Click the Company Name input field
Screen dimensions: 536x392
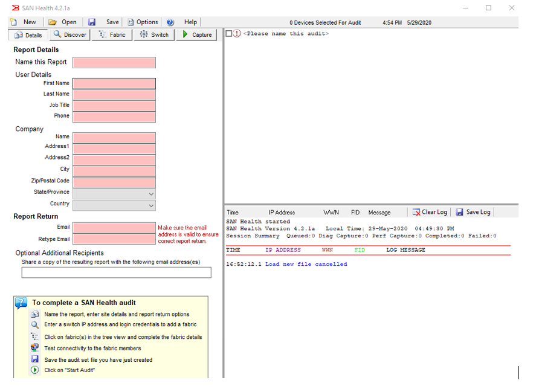pyautogui.click(x=114, y=138)
